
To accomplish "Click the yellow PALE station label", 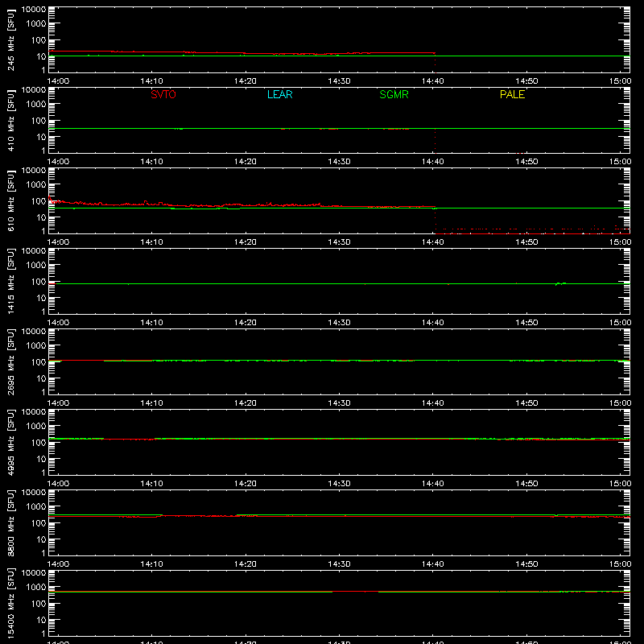I will (512, 94).
